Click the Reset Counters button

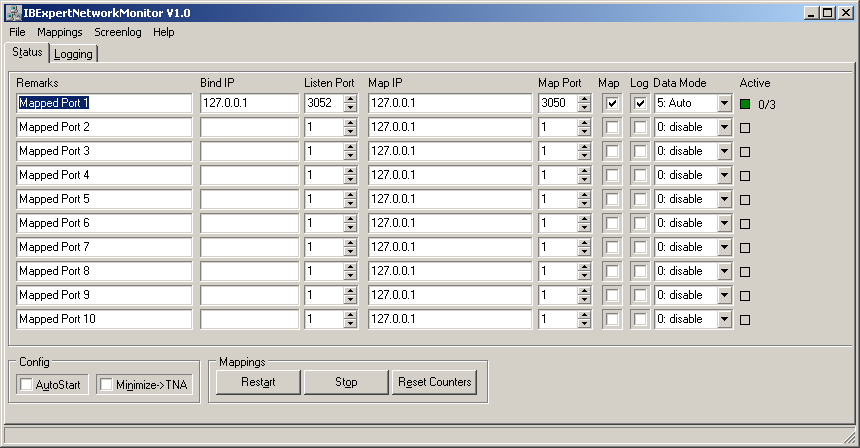click(434, 382)
